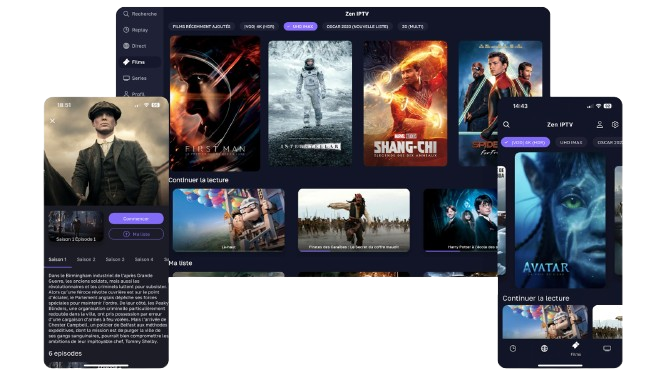The width and height of the screenshot is (666, 375).
Task: Resume the Up thumbnail on right phone
Action: tap(545, 322)
